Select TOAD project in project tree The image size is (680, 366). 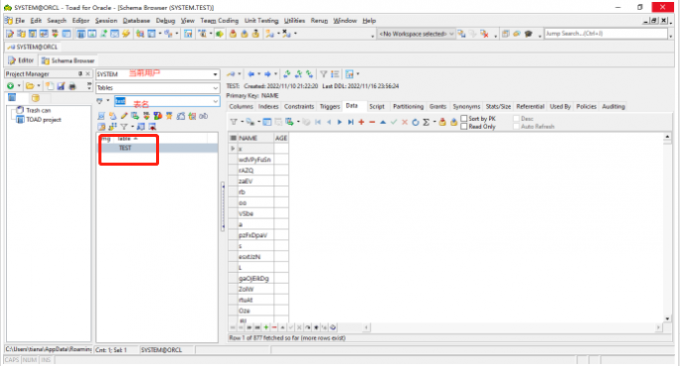(43, 120)
